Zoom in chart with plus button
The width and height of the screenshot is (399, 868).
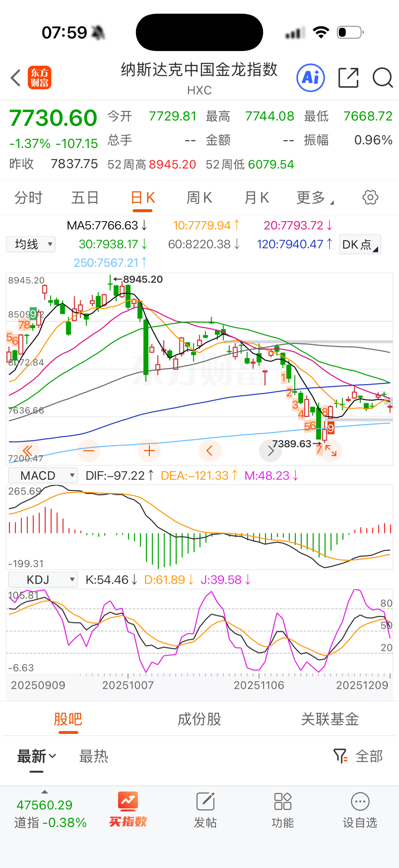pos(149,451)
